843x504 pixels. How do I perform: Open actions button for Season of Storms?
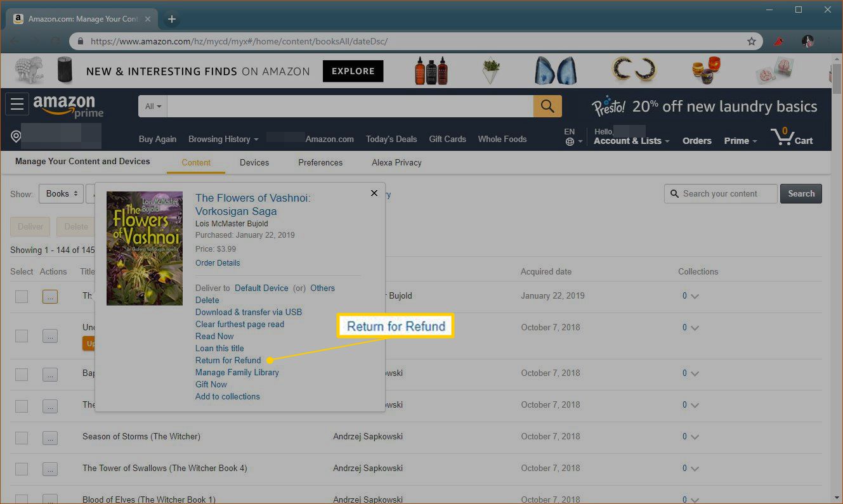pyautogui.click(x=50, y=437)
